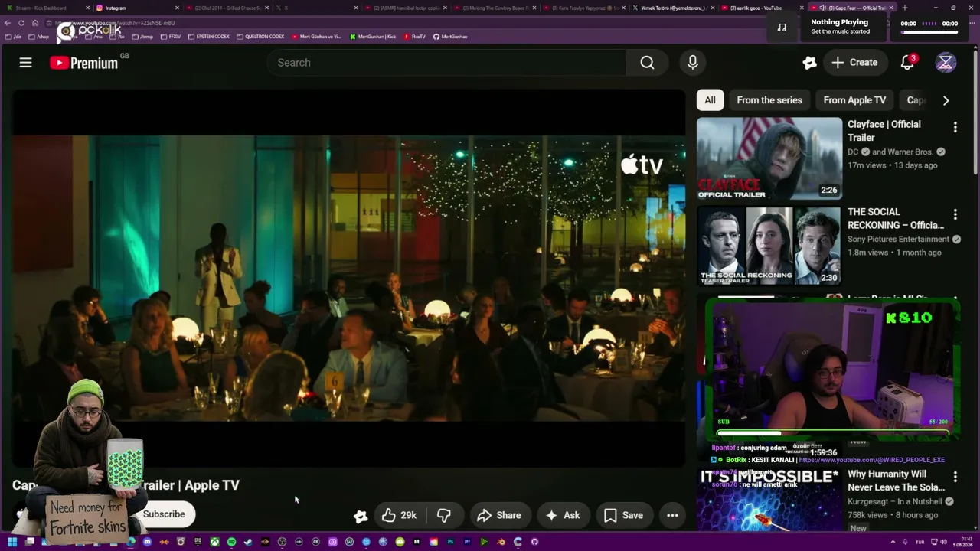
Task: Ask about this video
Action: [x=562, y=515]
